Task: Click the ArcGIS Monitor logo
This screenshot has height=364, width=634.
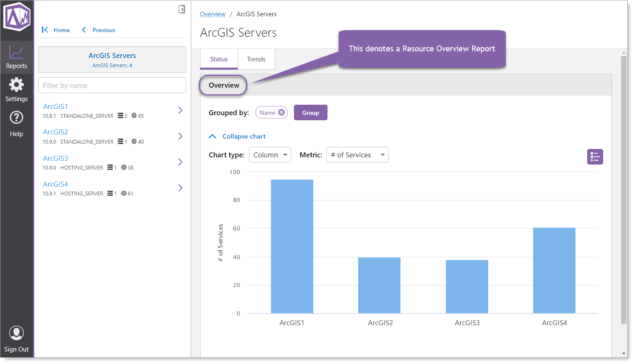Action: pos(16,18)
